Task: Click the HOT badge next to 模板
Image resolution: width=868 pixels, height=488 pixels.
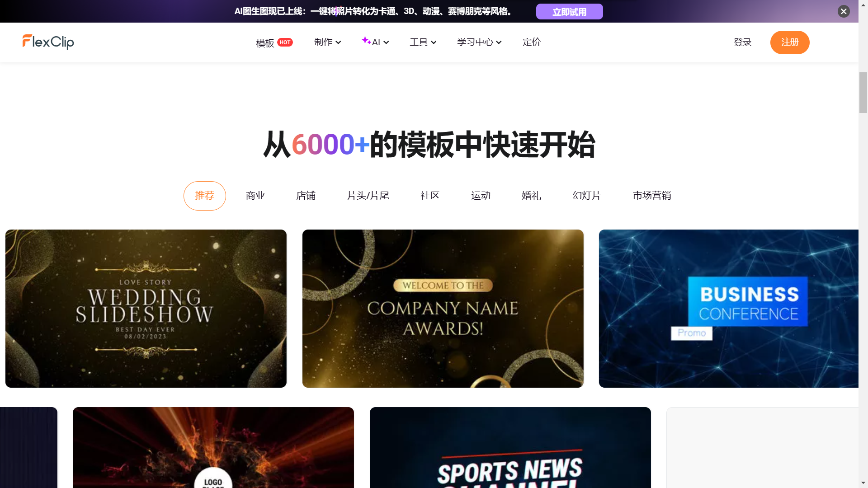Action: pyautogui.click(x=285, y=42)
